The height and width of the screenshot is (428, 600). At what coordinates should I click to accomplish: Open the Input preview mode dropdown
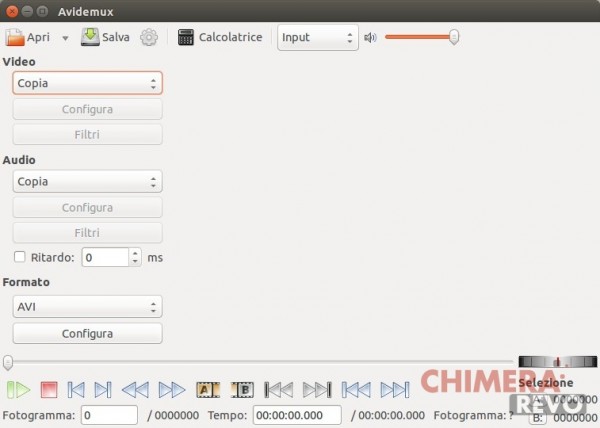point(318,37)
